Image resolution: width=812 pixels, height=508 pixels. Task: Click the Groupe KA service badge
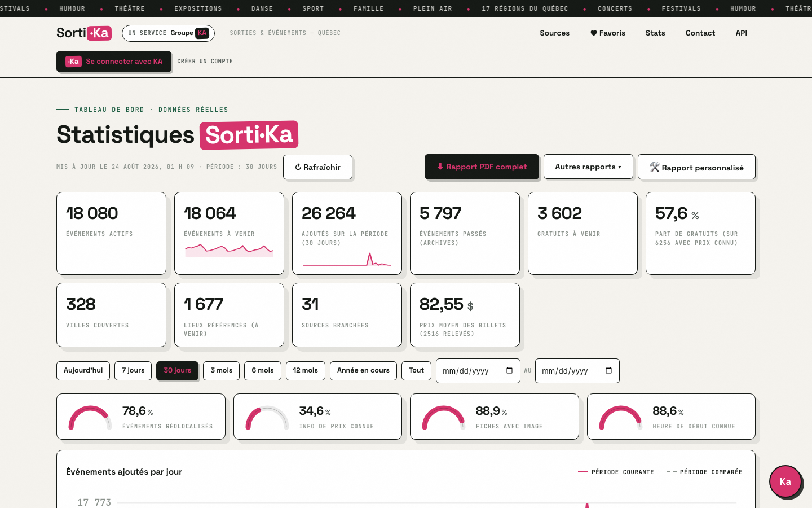point(168,33)
